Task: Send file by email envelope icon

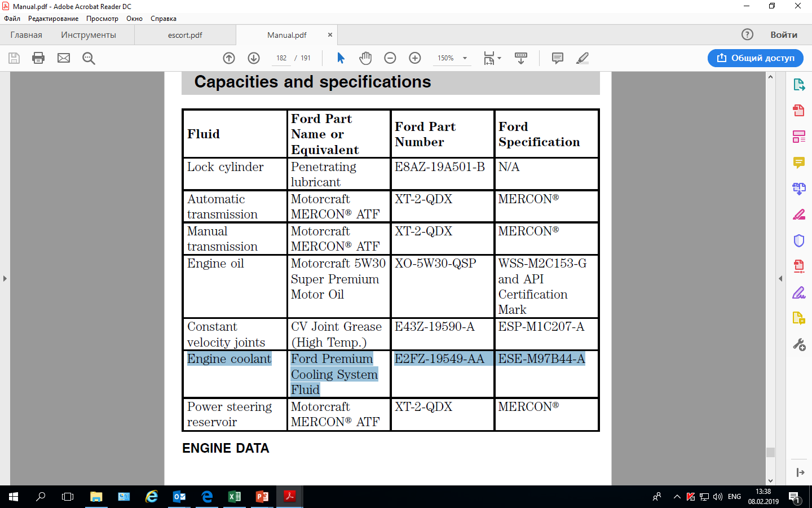Action: (64, 58)
